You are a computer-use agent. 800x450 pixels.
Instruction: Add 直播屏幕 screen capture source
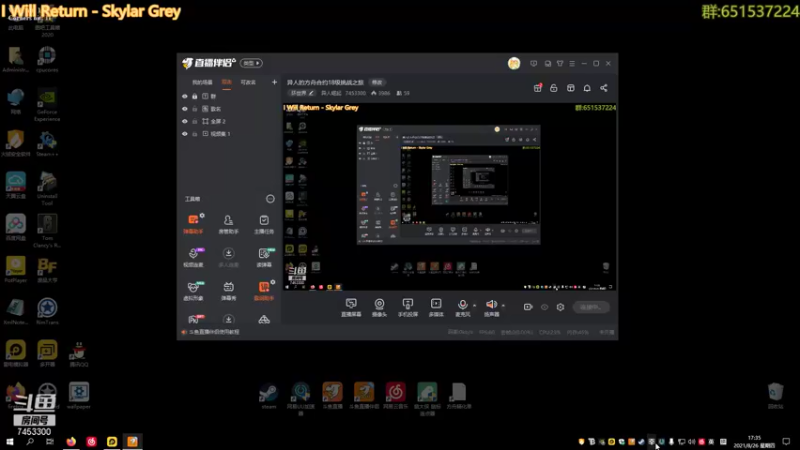coord(351,308)
